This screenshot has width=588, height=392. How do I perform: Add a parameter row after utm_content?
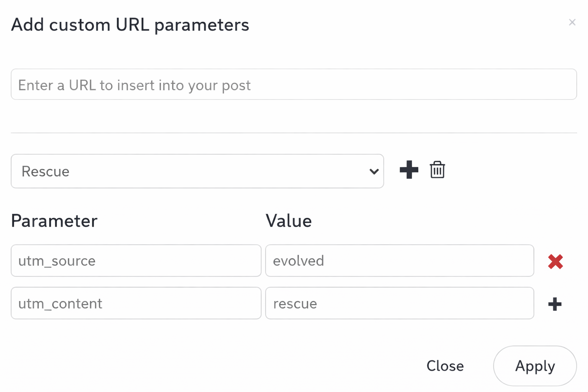tap(555, 304)
